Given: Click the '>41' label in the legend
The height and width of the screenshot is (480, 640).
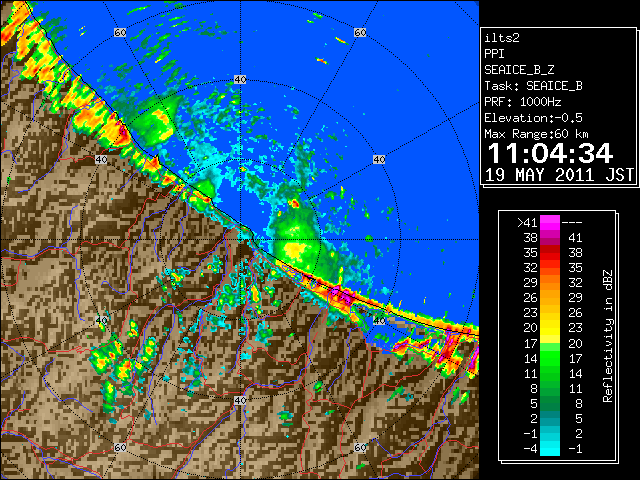Looking at the screenshot, I should pyautogui.click(x=527, y=223).
